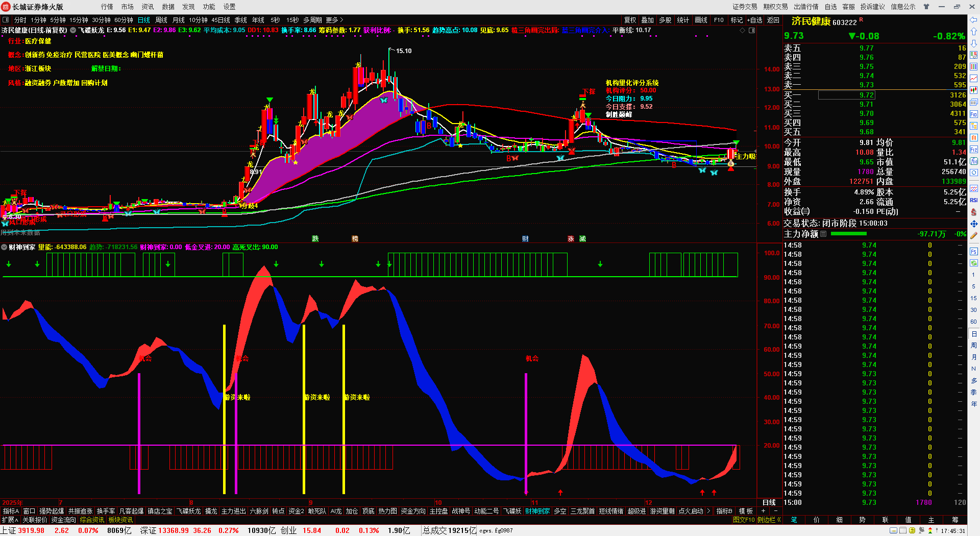Image resolution: width=980 pixels, height=536 pixels.
Task: Open the 行情 menu
Action: click(107, 7)
